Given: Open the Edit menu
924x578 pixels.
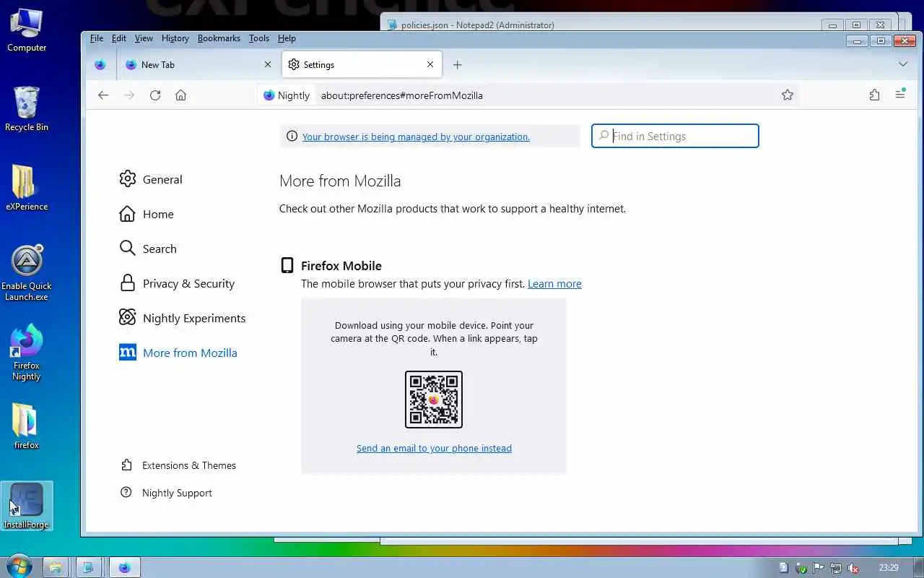Looking at the screenshot, I should [119, 38].
